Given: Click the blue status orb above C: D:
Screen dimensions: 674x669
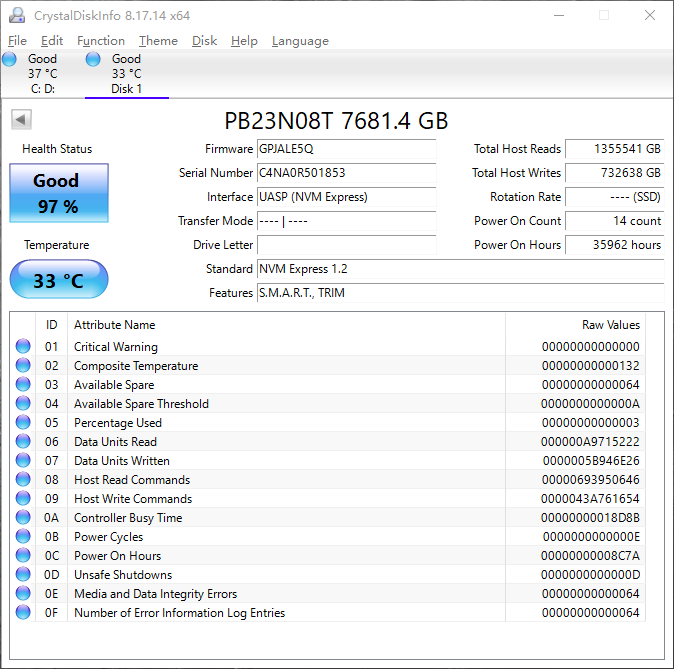Looking at the screenshot, I should (x=9, y=59).
